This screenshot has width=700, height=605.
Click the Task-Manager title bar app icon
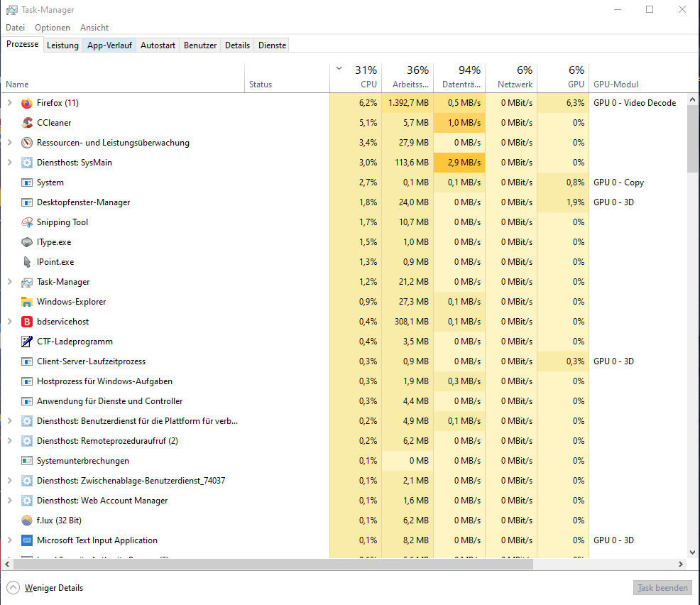click(12, 10)
